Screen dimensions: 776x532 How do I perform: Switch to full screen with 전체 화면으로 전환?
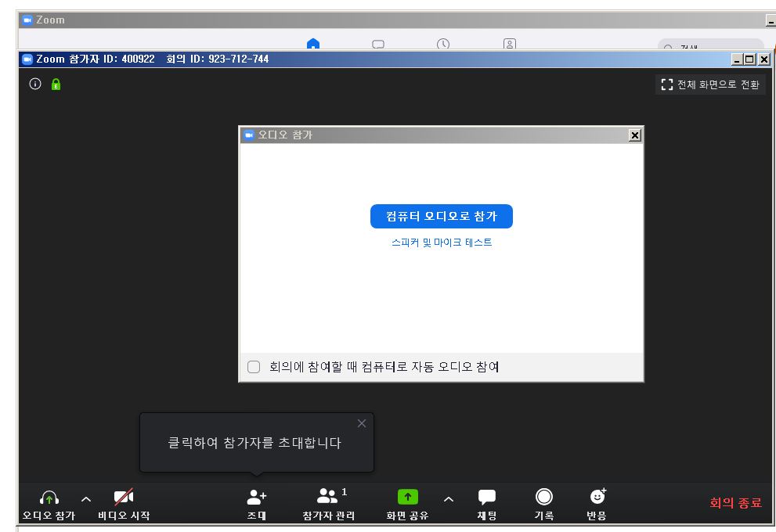click(x=710, y=84)
